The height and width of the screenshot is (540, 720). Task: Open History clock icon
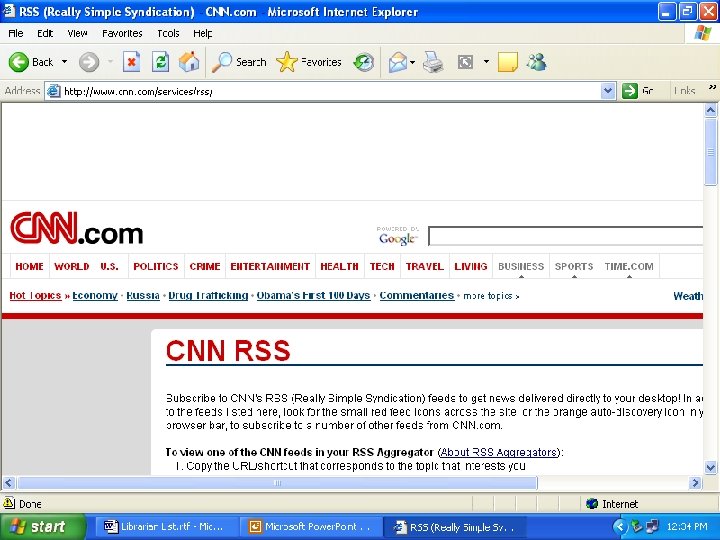click(364, 62)
